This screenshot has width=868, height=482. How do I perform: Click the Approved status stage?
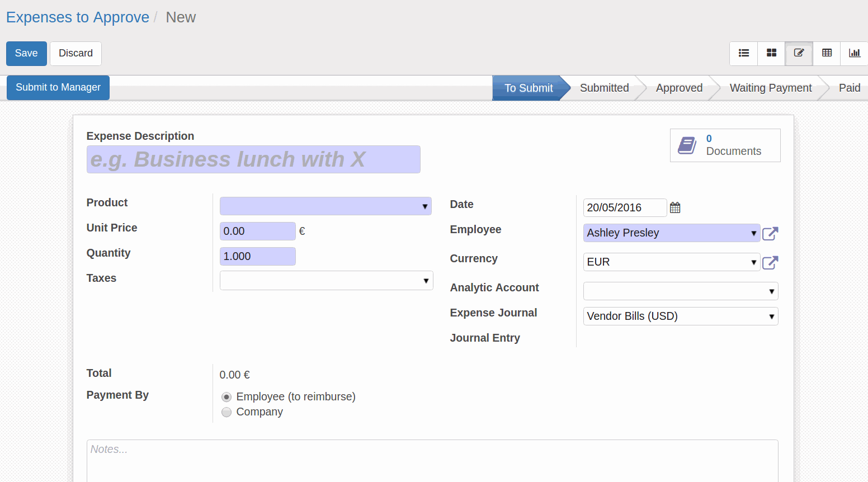pos(679,88)
